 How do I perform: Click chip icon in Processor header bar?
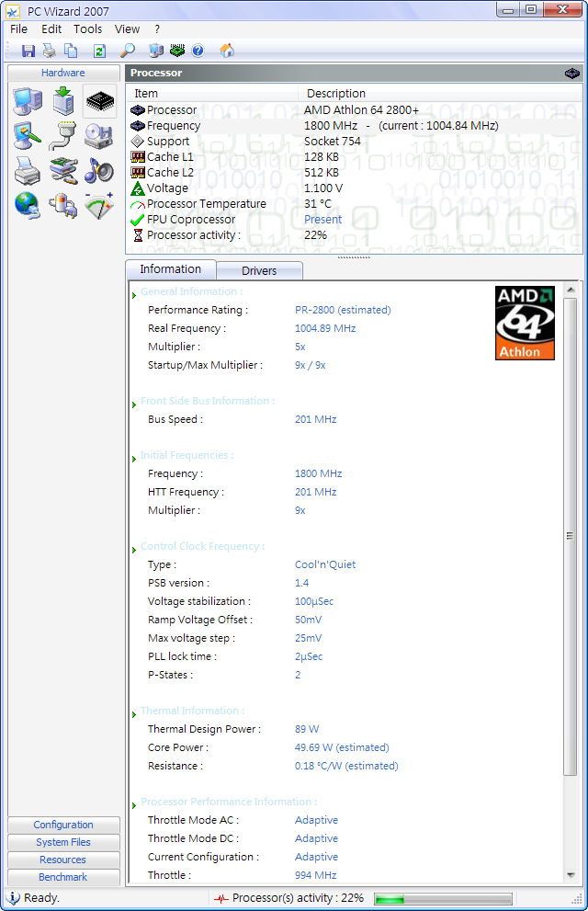coord(571,74)
